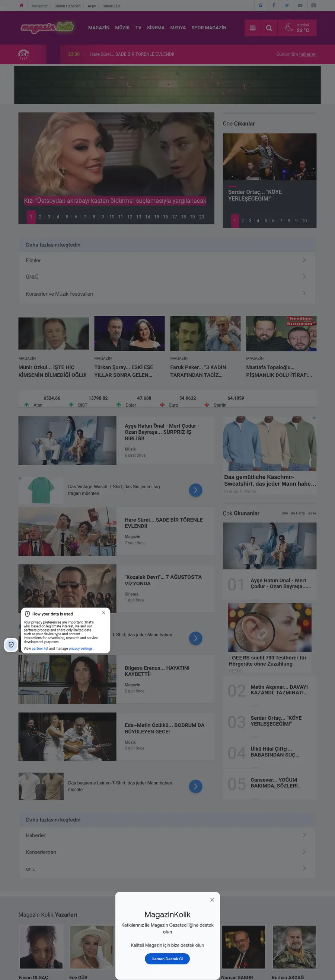
Task: Close the How your data is used popup
Action: [x=103, y=613]
